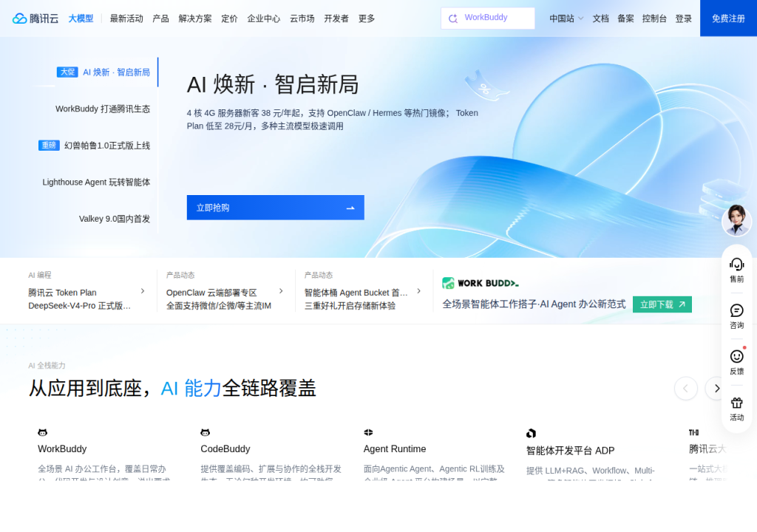Image resolution: width=757 pixels, height=532 pixels.
Task: Open pre-sales headset icon in sidebar
Action: pos(736,264)
